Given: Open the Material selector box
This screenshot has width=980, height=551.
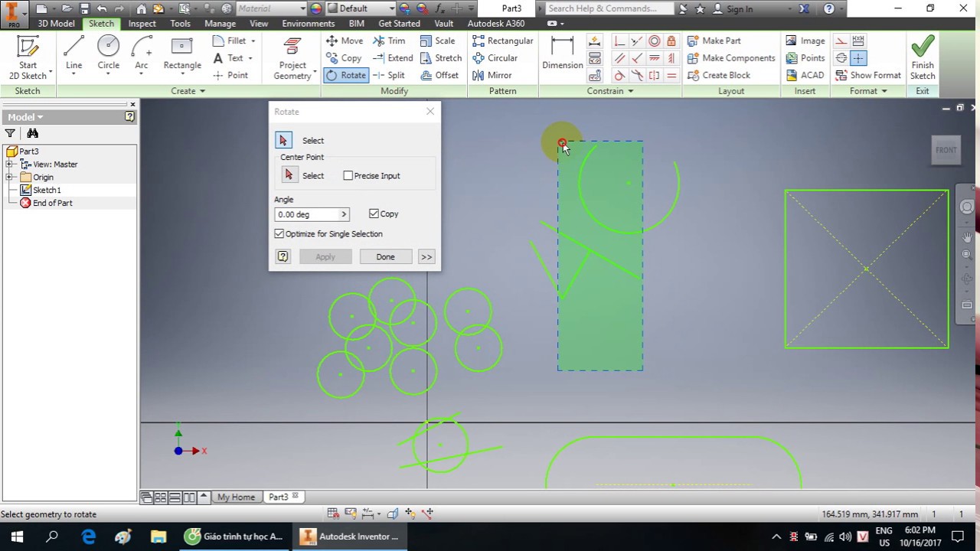Looking at the screenshot, I should (x=271, y=8).
